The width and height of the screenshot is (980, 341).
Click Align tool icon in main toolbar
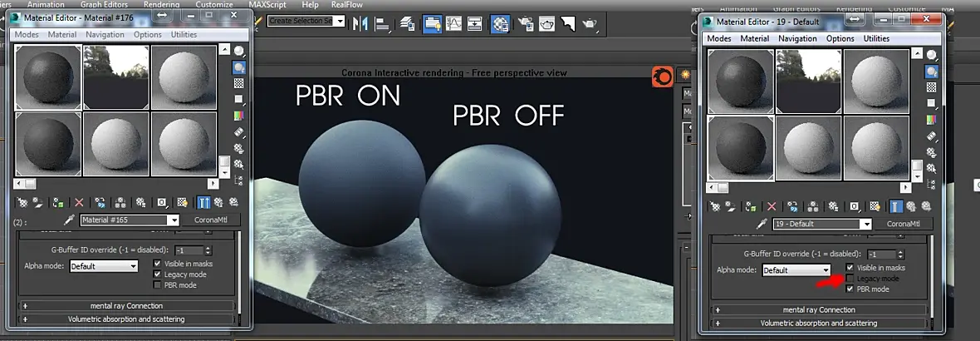pos(382,24)
